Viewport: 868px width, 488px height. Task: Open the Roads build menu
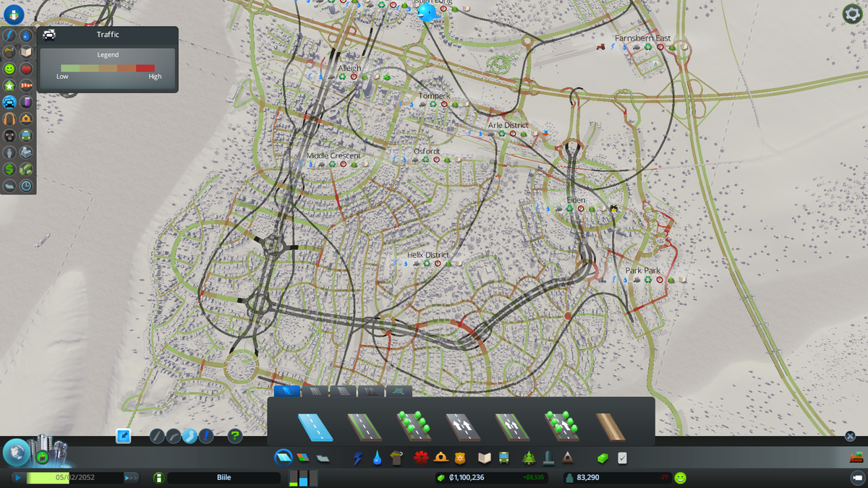[284, 458]
